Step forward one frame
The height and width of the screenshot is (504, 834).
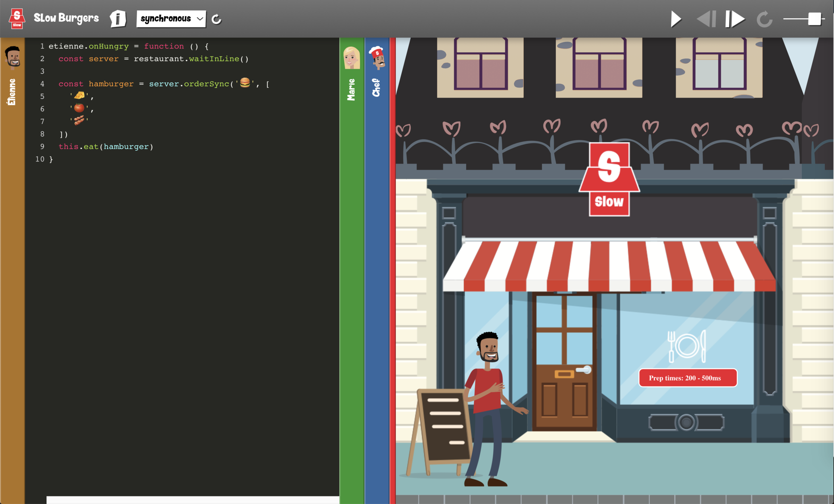pos(734,19)
